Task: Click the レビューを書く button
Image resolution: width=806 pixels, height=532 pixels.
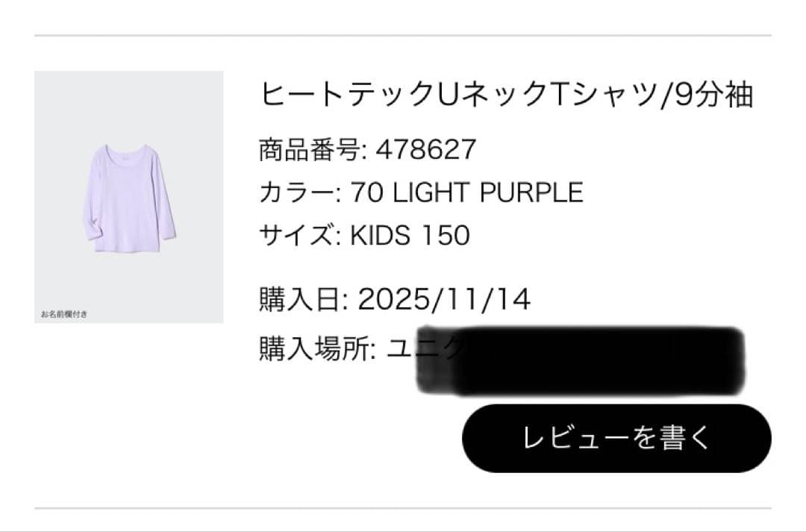Action: point(616,438)
